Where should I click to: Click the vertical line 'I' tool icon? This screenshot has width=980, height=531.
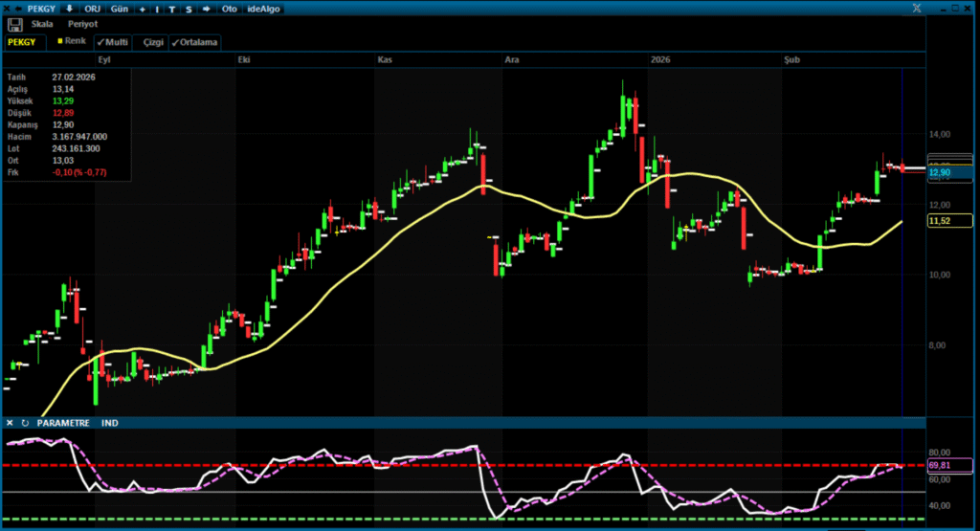tap(157, 8)
